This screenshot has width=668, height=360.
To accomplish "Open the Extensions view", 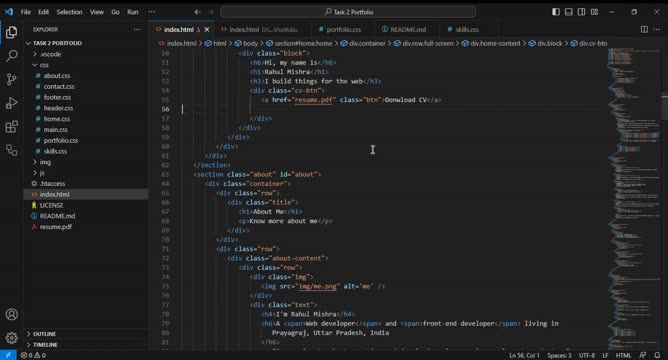I will (x=12, y=127).
